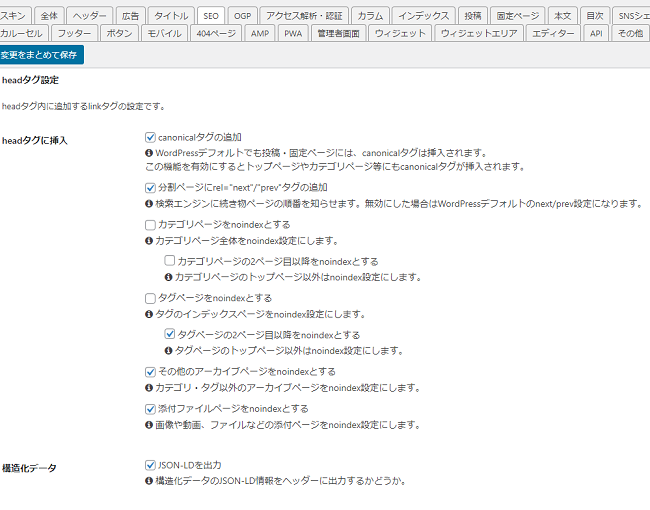The width and height of the screenshot is (650, 510).
Task: Uncheck その他のアーカイブページをnoindex checkbox
Action: pos(150,372)
